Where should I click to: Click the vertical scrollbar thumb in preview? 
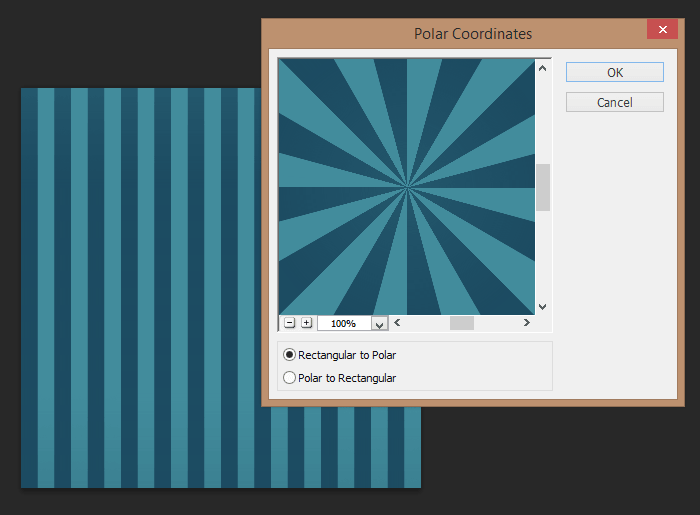coord(543,187)
